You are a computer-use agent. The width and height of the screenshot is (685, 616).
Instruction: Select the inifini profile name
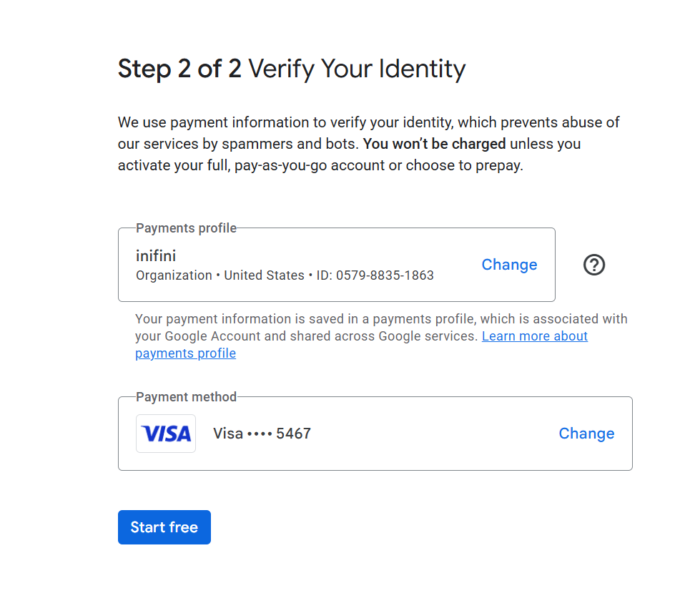pos(156,255)
